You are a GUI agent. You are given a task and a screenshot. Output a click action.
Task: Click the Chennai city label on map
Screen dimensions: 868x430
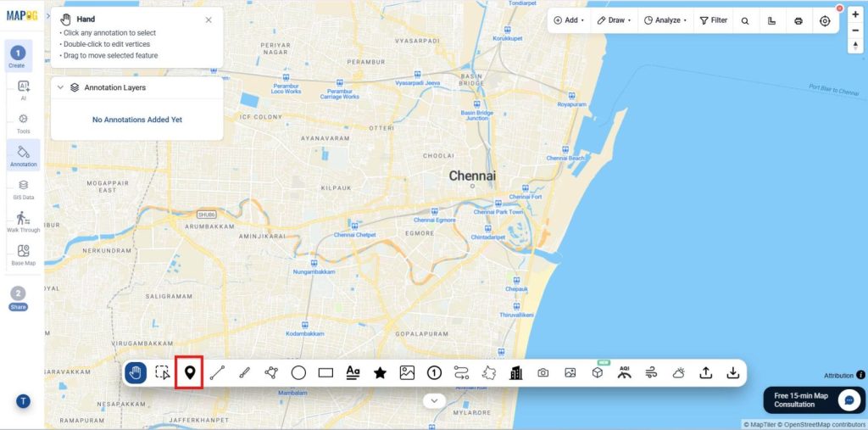(472, 176)
